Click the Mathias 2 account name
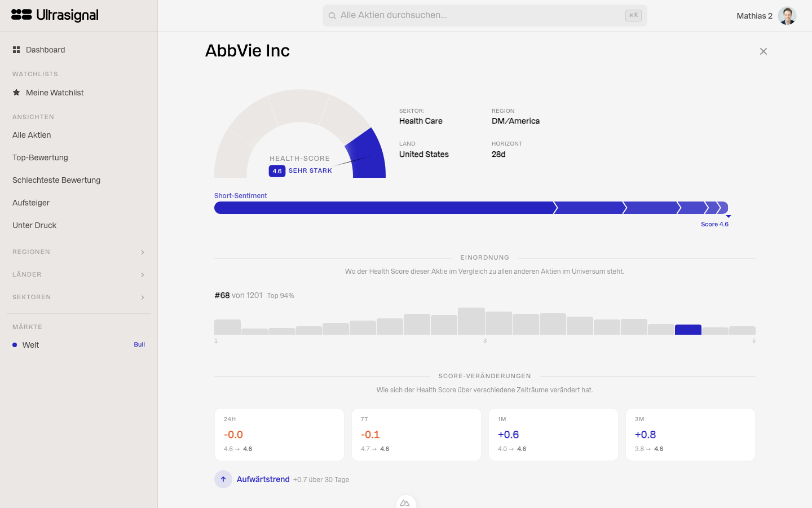Image resolution: width=812 pixels, height=508 pixels. click(754, 16)
